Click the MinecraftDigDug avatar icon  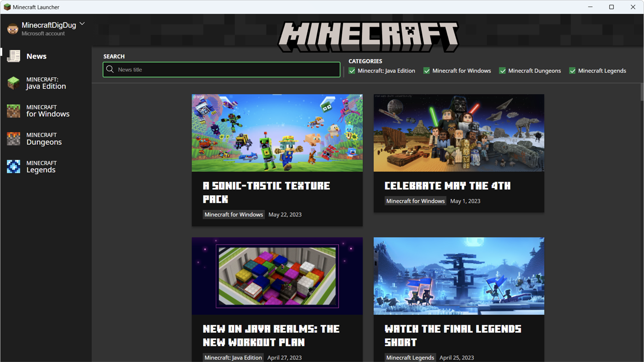coord(12,29)
